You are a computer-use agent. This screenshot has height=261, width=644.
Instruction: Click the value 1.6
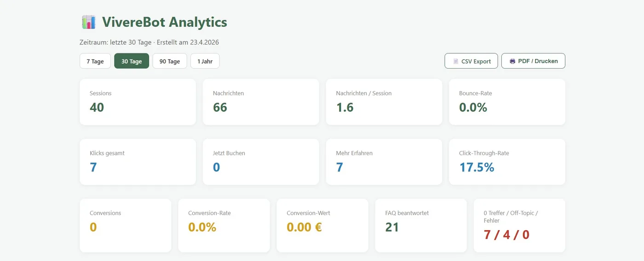pyautogui.click(x=345, y=107)
